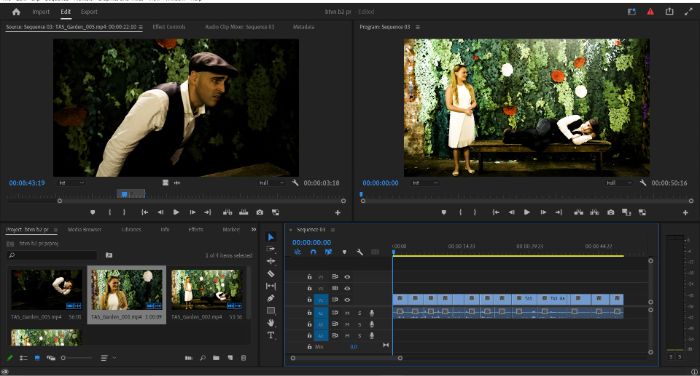
Task: Activate the Pen tool
Action: pos(271,298)
